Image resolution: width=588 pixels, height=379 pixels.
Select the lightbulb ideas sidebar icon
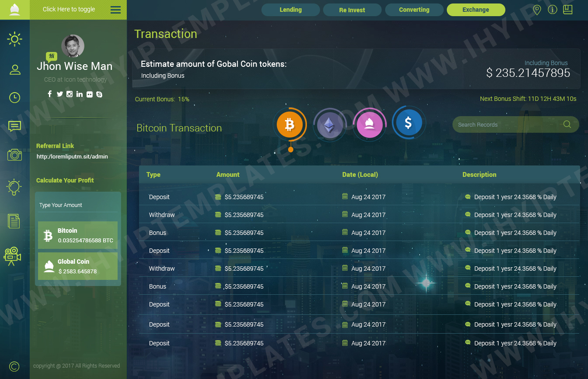[x=14, y=187]
